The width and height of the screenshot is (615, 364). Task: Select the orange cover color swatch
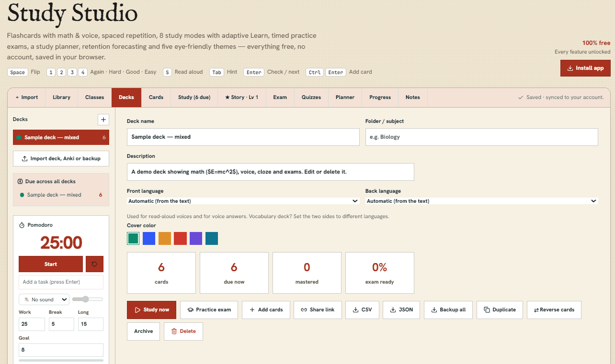[x=165, y=238]
